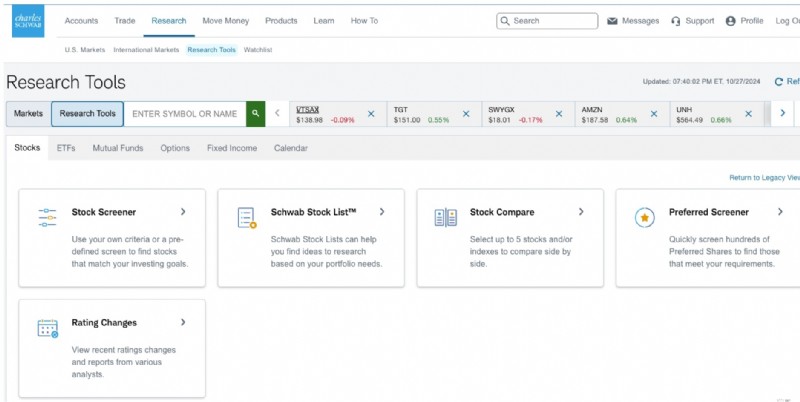Open the AMZN ticker quote
This screenshot has height=402, width=800.
click(592, 110)
